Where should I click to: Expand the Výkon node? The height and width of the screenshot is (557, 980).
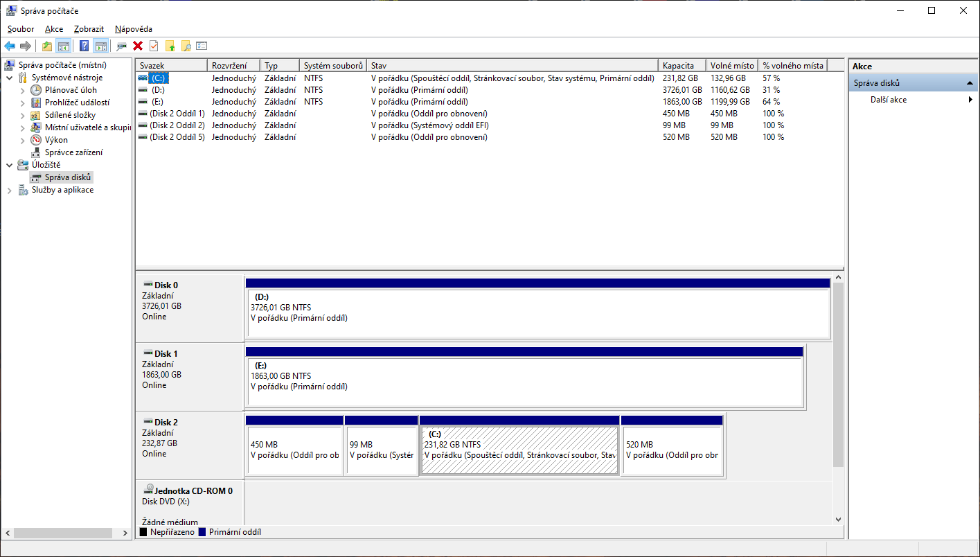23,140
